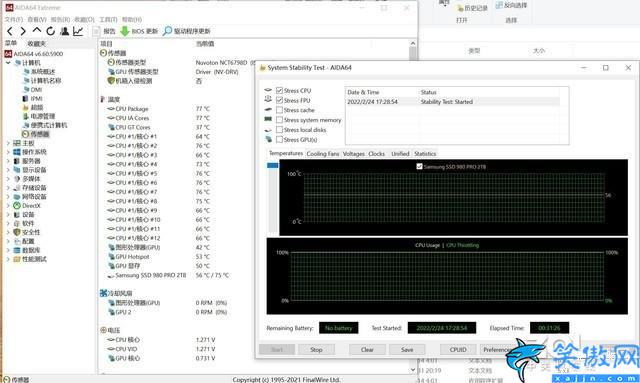
Task: Open the 查看(V) menu
Action: click(37, 19)
